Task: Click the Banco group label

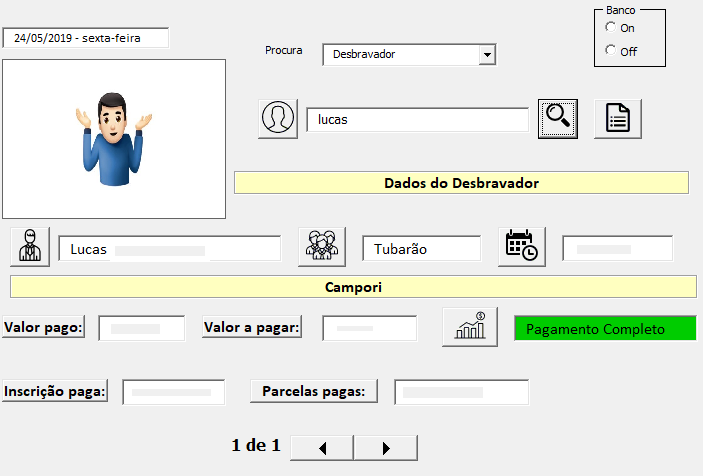Action: click(621, 10)
